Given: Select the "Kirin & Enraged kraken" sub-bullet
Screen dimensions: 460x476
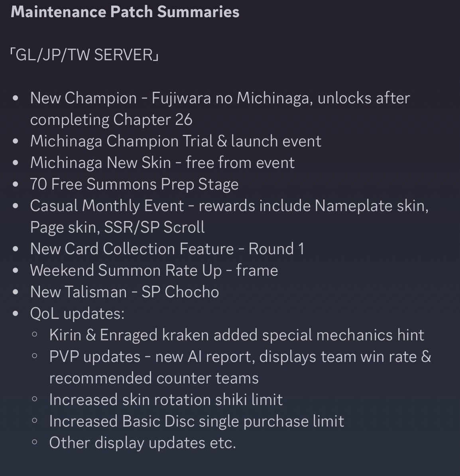Looking at the screenshot, I should [x=236, y=335].
